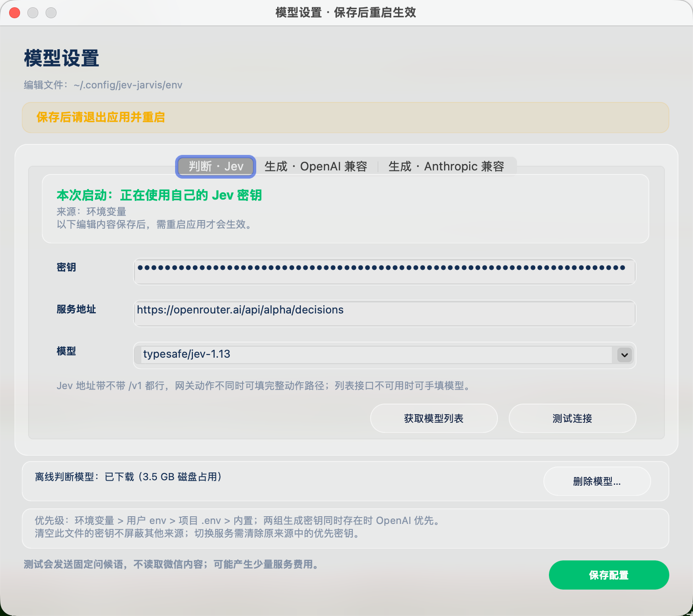
Task: Click the 清空此文件的密钥不屏蔽其他来源 note line
Action: click(198, 534)
